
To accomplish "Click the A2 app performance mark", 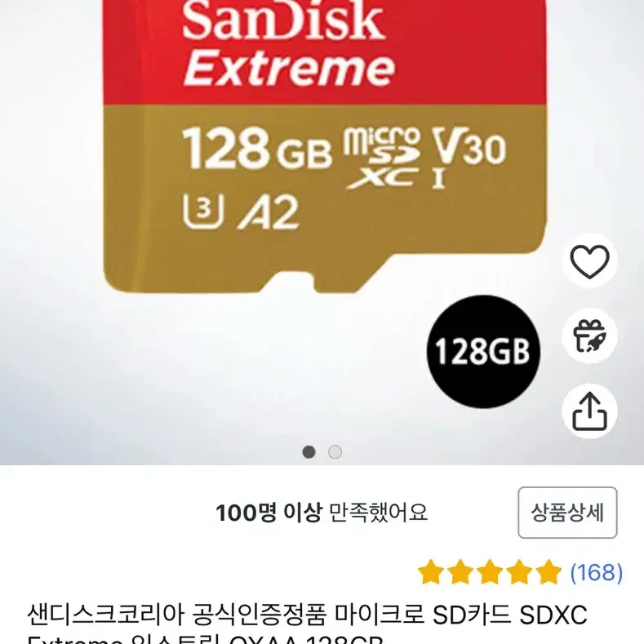I will point(269,212).
